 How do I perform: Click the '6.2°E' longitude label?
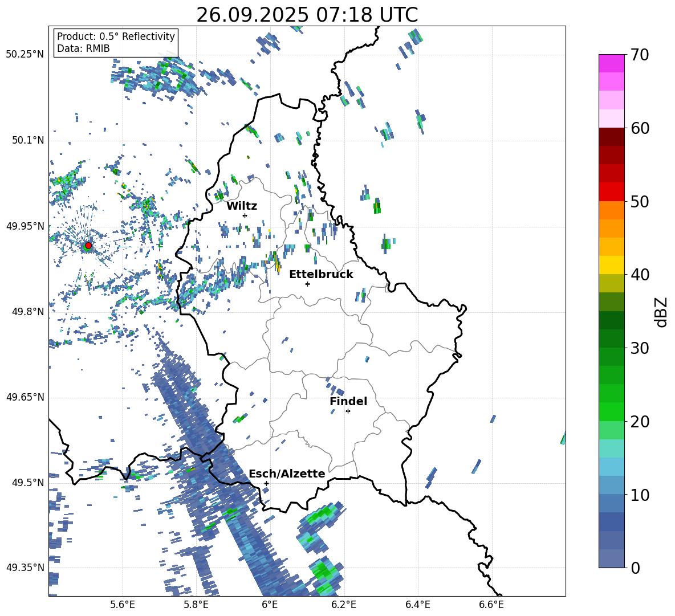(344, 605)
